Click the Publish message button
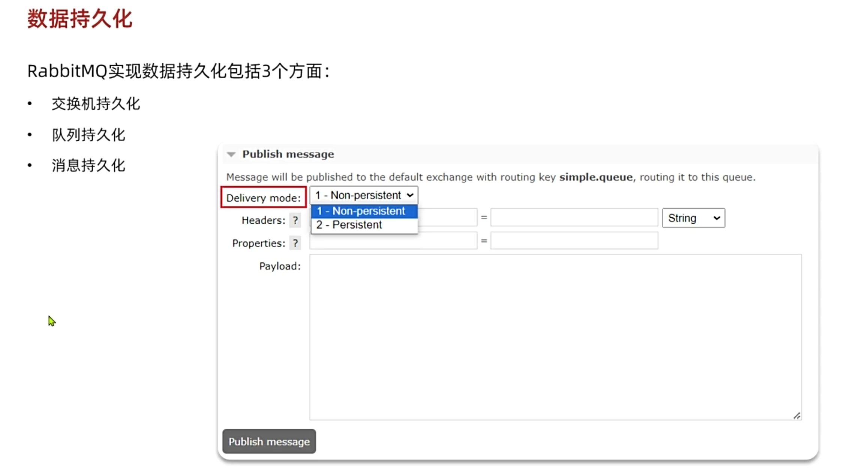Viewport: 868px width, 468px height. (x=269, y=441)
